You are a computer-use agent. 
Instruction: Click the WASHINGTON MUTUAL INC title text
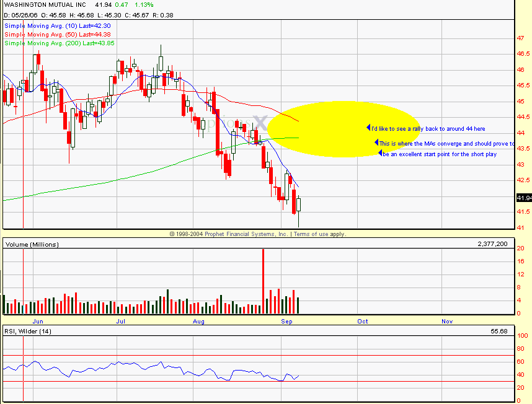tap(45, 5)
